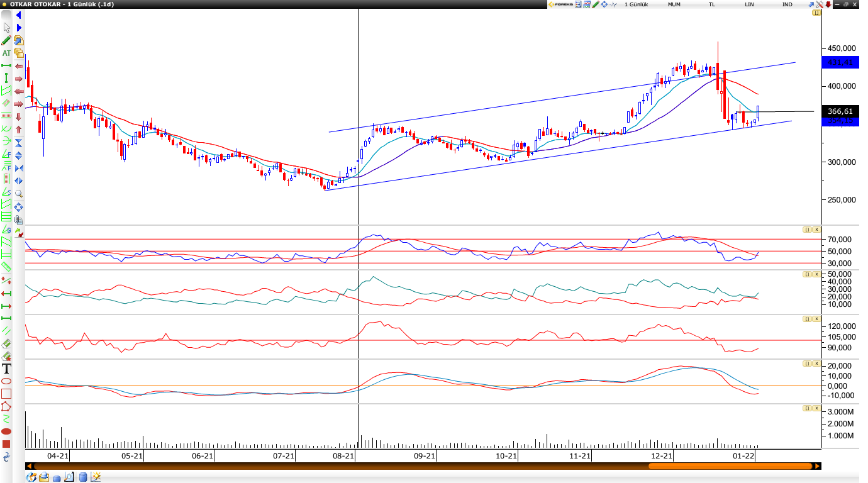Select the green pencil drawing tool

pos(6,40)
